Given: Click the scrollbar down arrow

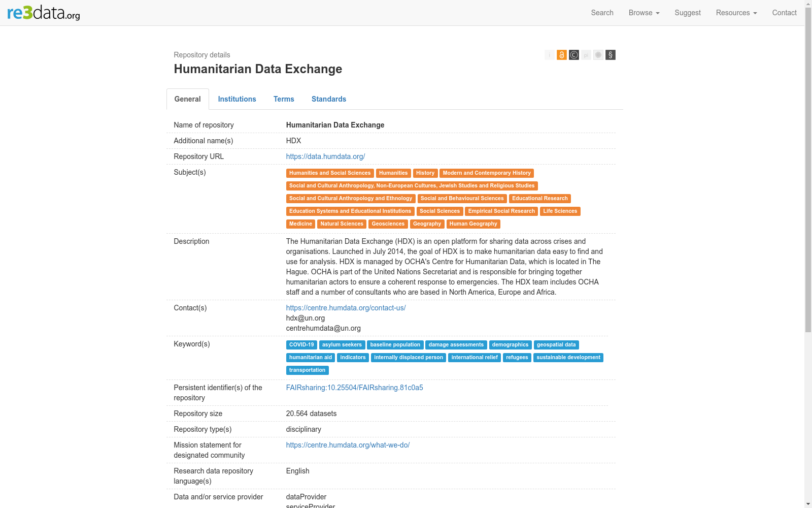Looking at the screenshot, I should [808, 504].
